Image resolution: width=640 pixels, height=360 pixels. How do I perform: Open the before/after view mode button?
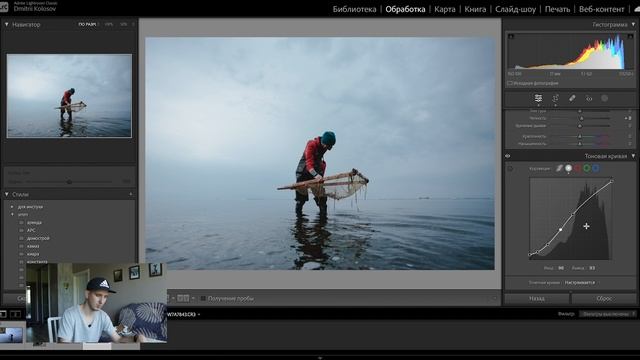183,299
